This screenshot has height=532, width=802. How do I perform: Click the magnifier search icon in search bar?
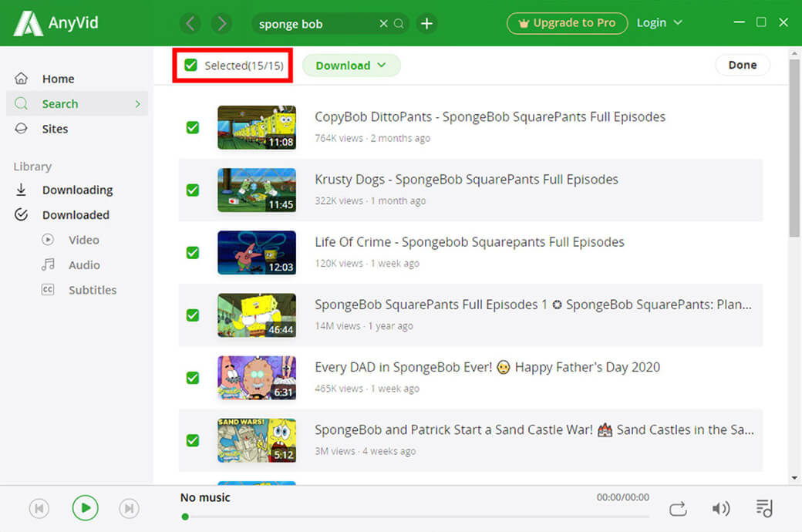tap(399, 24)
